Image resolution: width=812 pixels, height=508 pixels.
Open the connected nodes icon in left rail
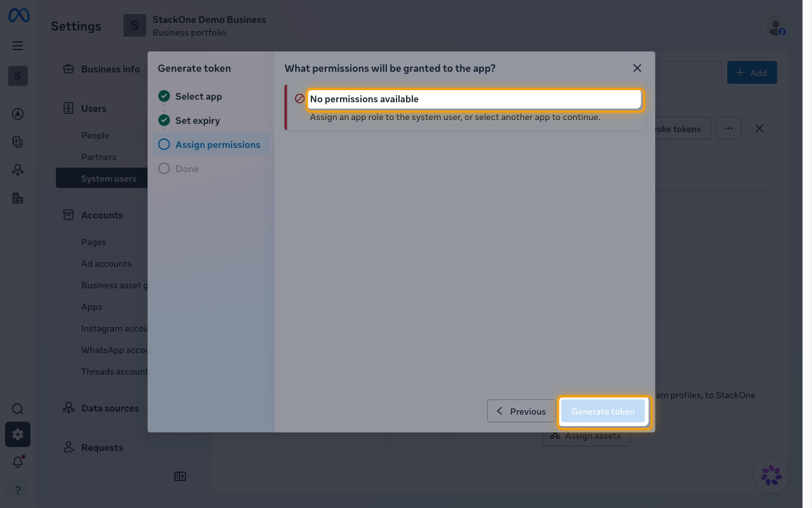tap(18, 170)
